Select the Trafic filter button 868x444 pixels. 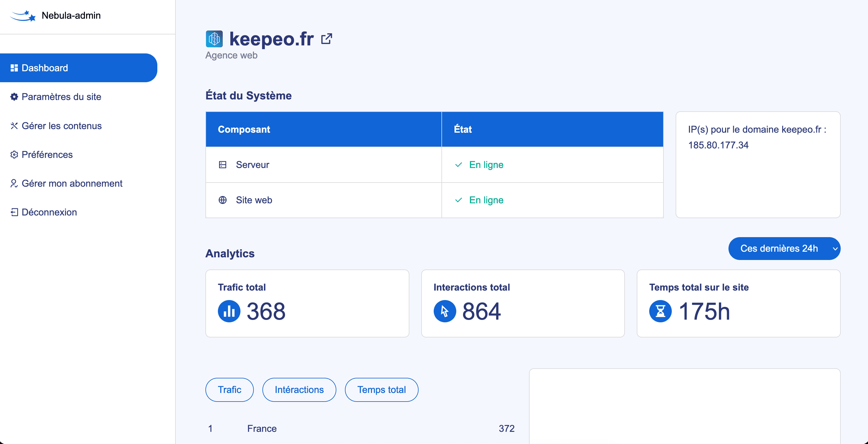(x=229, y=390)
